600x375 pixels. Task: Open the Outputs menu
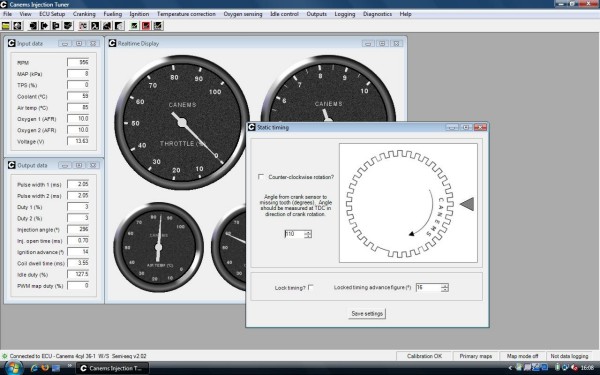(x=316, y=14)
